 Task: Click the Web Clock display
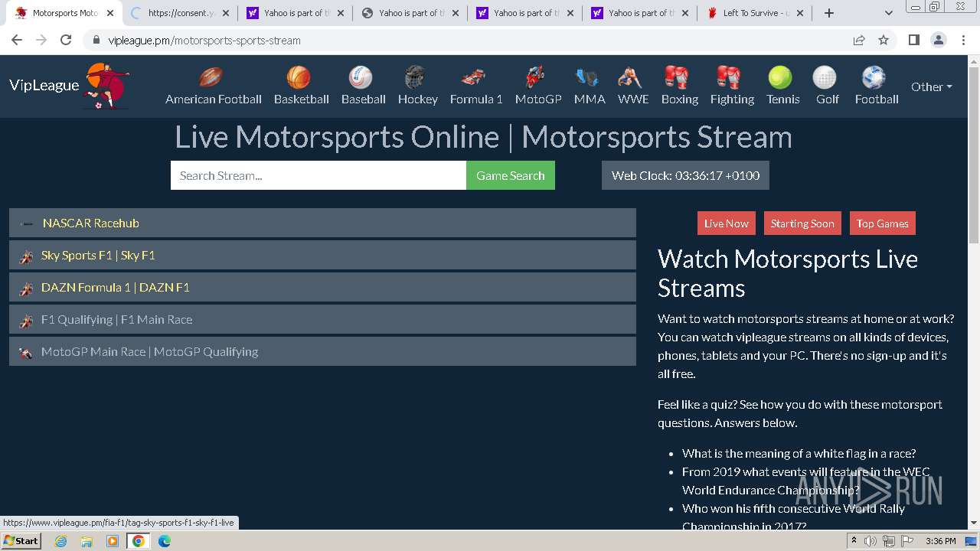coord(685,175)
